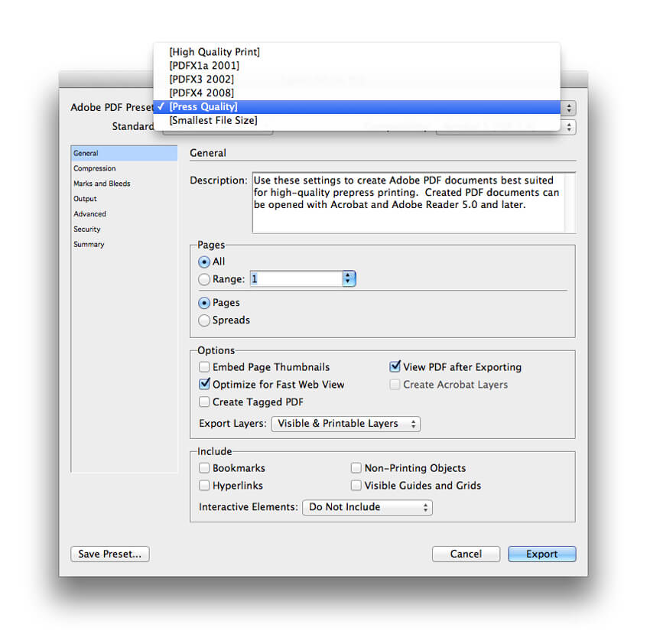Select the Smallest File Size preset
The image size is (650, 644).
356,120
